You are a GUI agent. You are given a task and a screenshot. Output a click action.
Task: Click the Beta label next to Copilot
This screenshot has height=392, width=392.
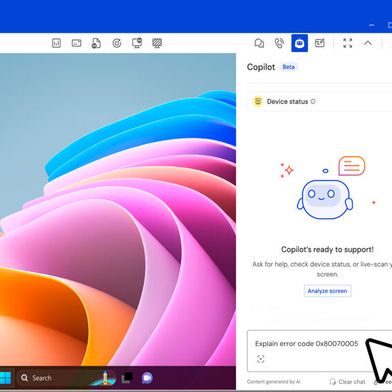(288, 67)
